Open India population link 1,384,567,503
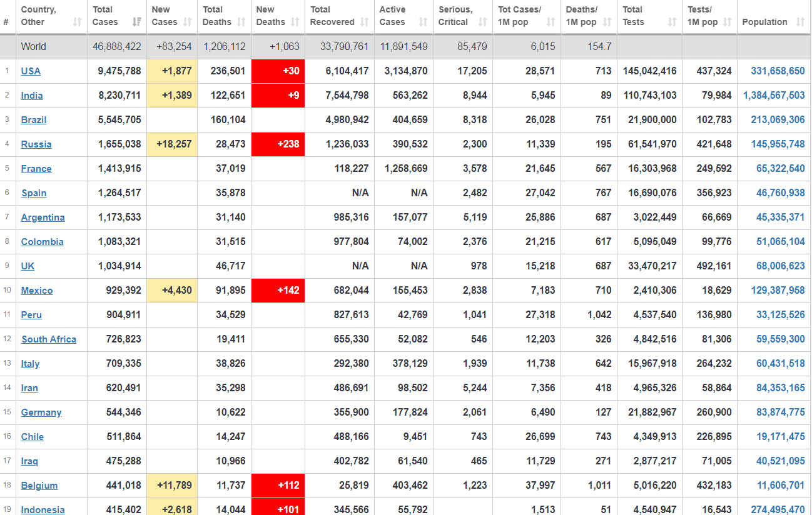Screen dimensions: 812x515 (x=774, y=96)
